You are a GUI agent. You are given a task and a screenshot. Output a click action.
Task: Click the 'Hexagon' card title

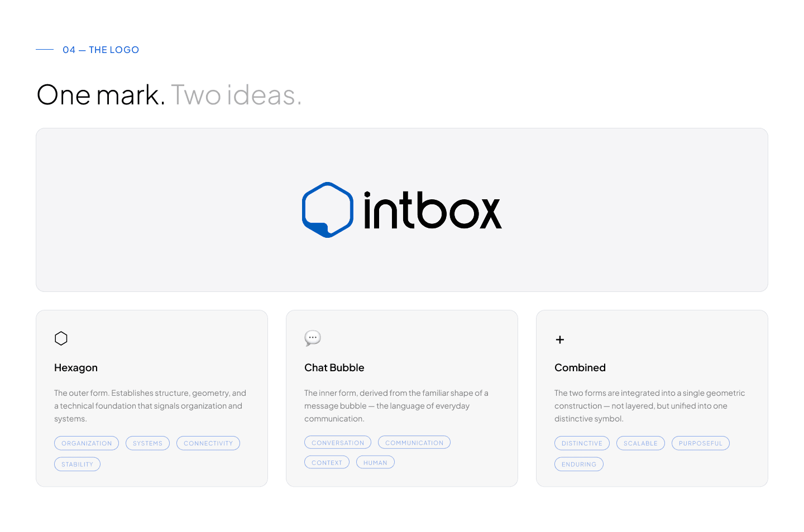(76, 368)
